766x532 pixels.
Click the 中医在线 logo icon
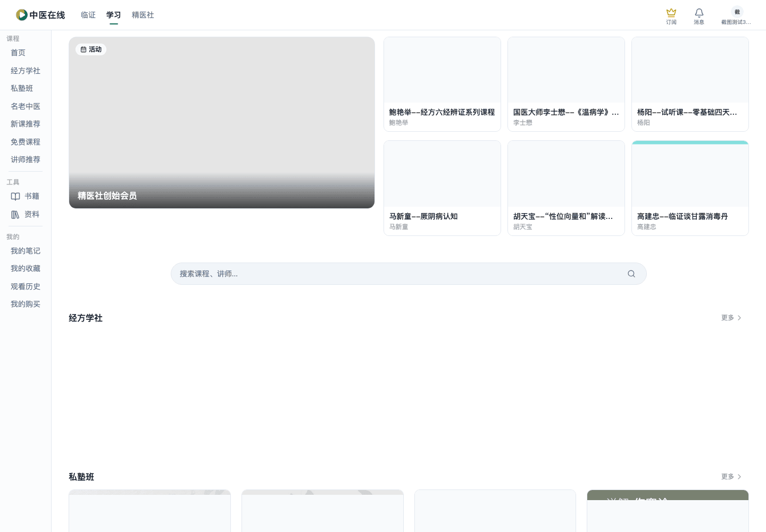coord(22,15)
